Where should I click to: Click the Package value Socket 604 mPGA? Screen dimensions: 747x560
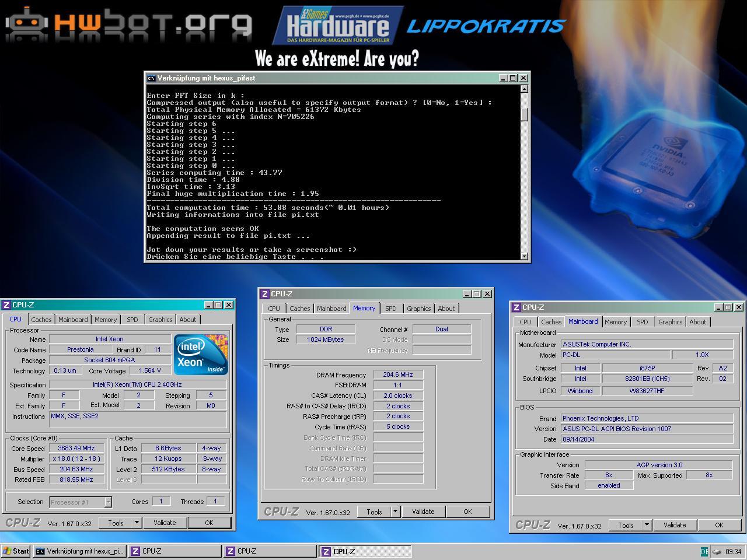click(110, 360)
